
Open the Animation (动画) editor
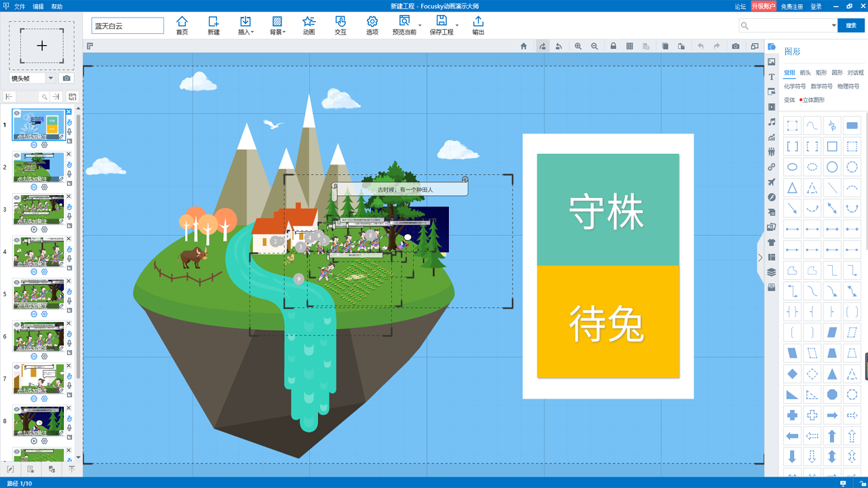coord(309,26)
